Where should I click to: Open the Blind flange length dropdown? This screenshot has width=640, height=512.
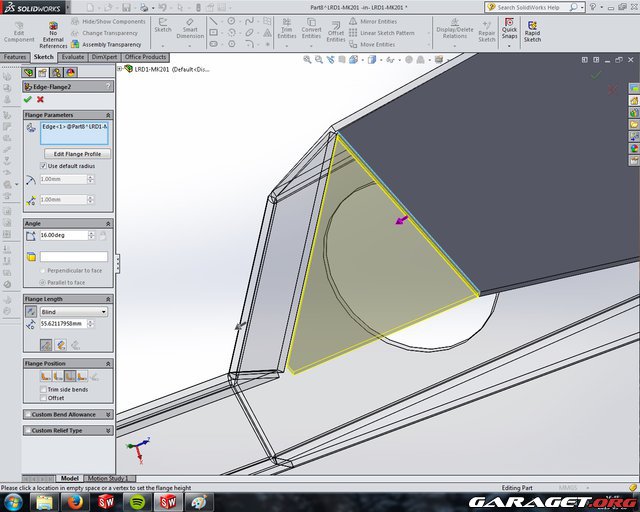(74, 312)
